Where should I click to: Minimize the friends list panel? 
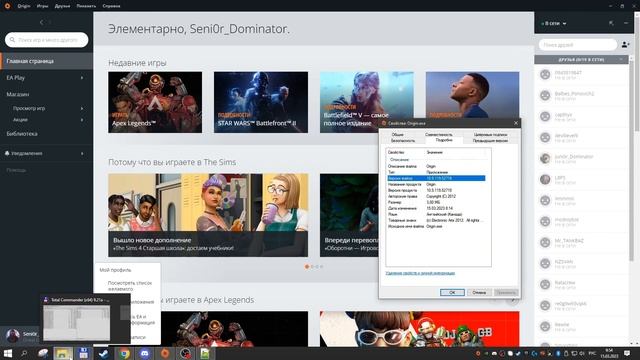(x=626, y=23)
